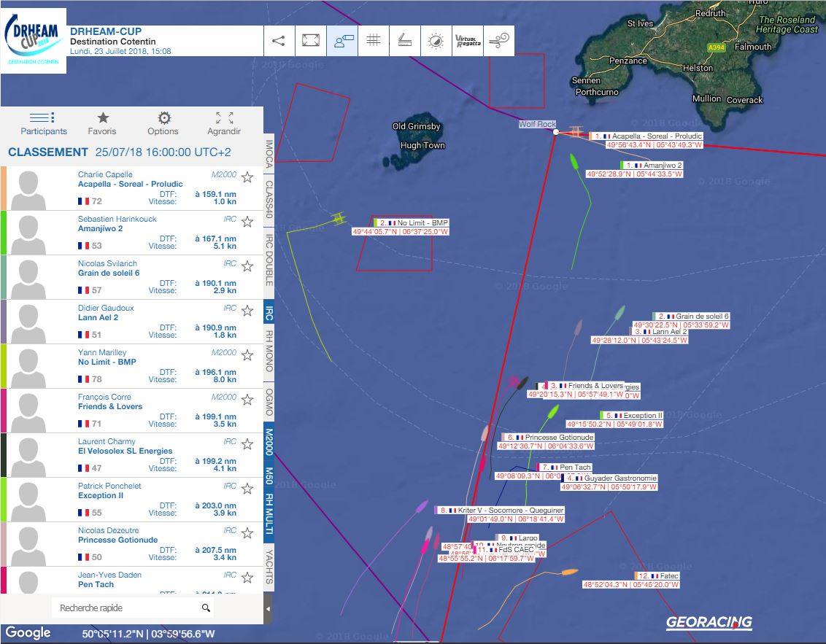The image size is (826, 644).
Task: Toggle fullscreen map view icon
Action: (x=311, y=41)
